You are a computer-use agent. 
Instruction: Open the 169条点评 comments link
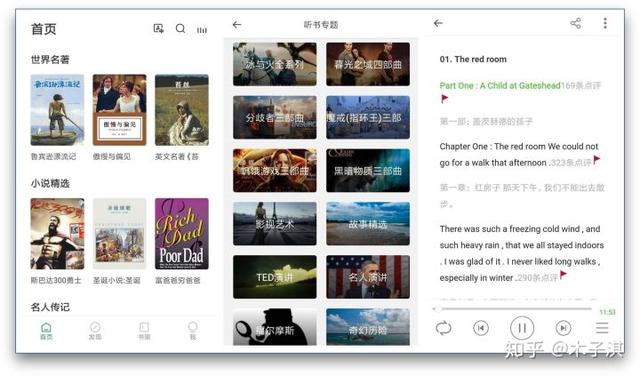pyautogui.click(x=581, y=86)
